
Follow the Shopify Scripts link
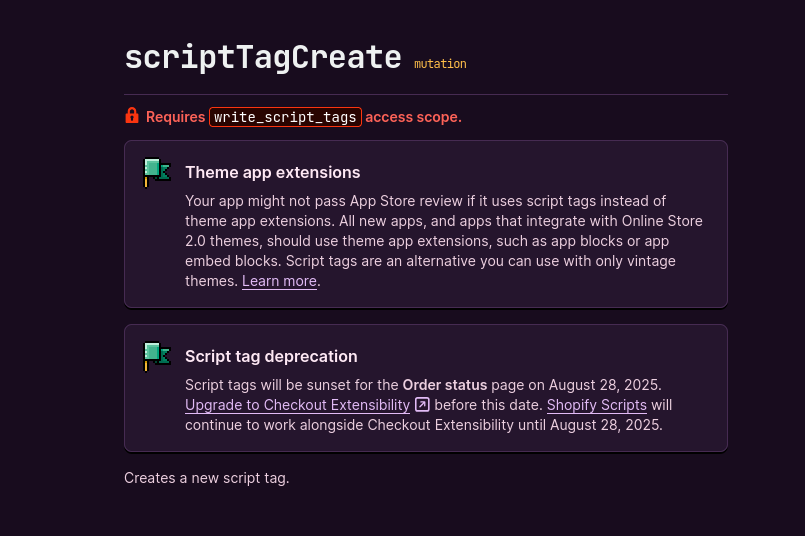pos(596,405)
